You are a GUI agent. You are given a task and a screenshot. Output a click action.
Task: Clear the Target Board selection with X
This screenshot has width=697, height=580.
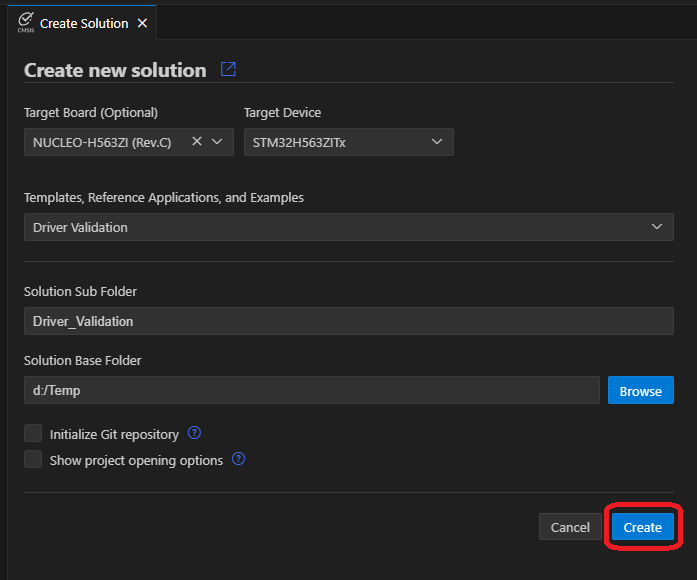click(x=197, y=142)
